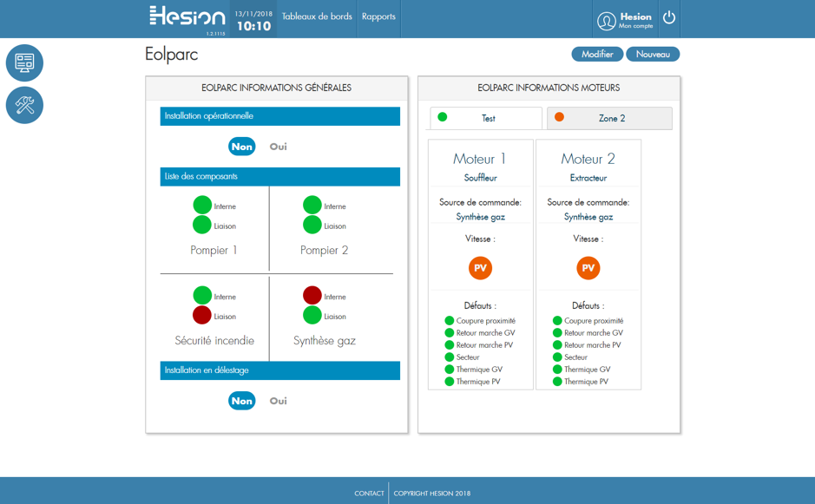The width and height of the screenshot is (815, 504).
Task: Click Moteur 2 Thermique PV indicator
Action: 557,382
